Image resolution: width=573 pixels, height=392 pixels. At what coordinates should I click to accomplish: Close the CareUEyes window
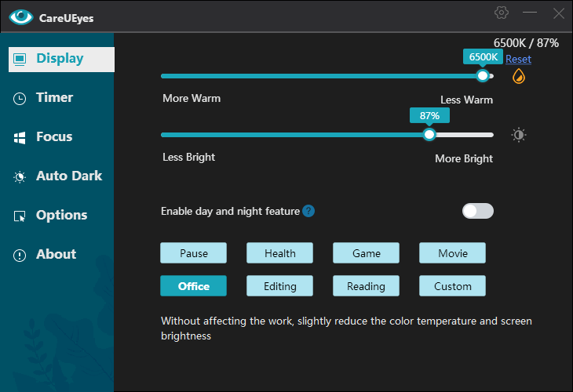coord(558,13)
